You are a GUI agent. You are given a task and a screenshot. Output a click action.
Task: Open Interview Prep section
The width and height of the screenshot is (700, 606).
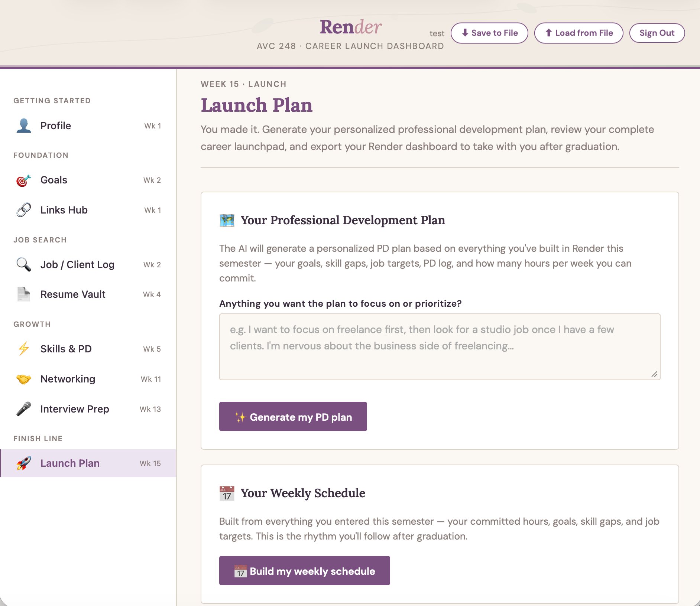coord(88,409)
